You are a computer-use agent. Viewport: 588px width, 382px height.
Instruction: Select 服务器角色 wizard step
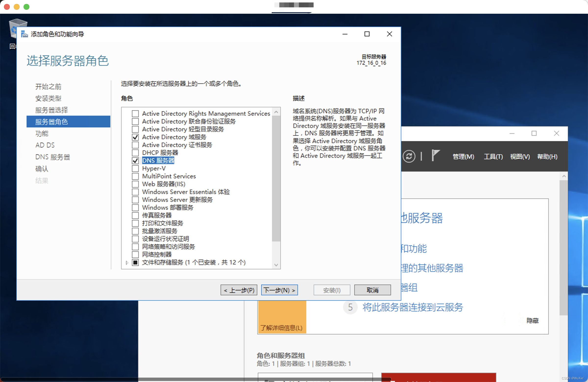tap(68, 122)
